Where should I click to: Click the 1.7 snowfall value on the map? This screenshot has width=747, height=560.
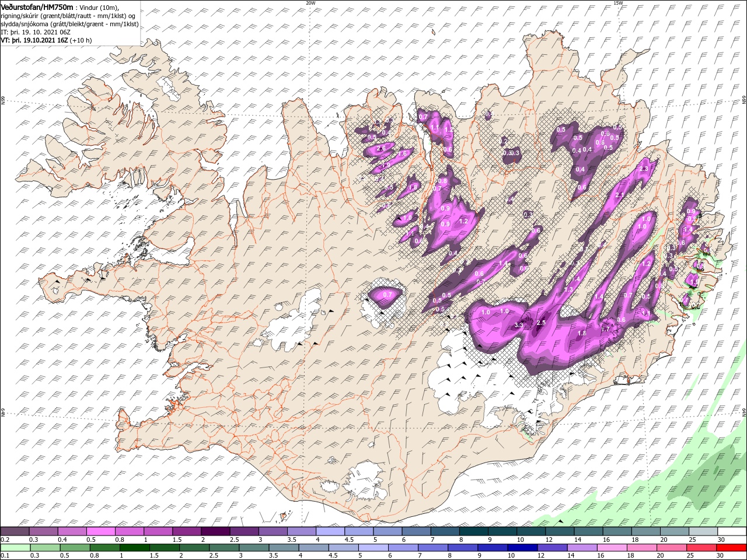[x=605, y=329]
